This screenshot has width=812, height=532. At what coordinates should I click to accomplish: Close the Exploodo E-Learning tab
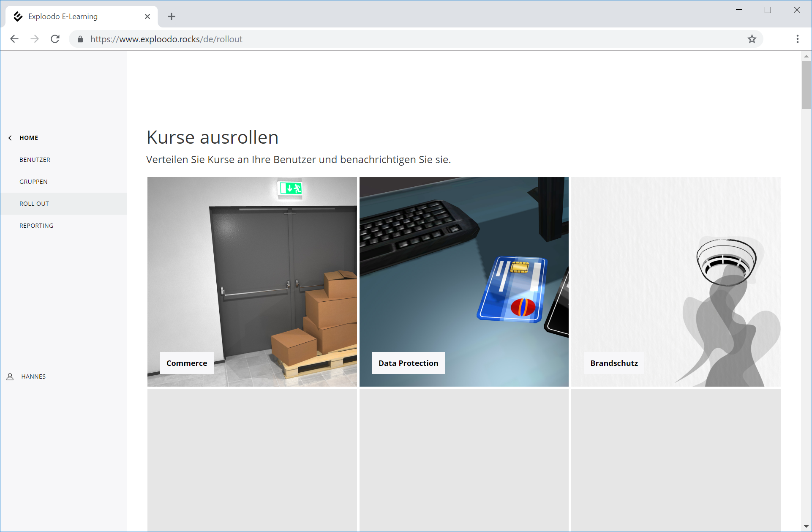pyautogui.click(x=147, y=16)
